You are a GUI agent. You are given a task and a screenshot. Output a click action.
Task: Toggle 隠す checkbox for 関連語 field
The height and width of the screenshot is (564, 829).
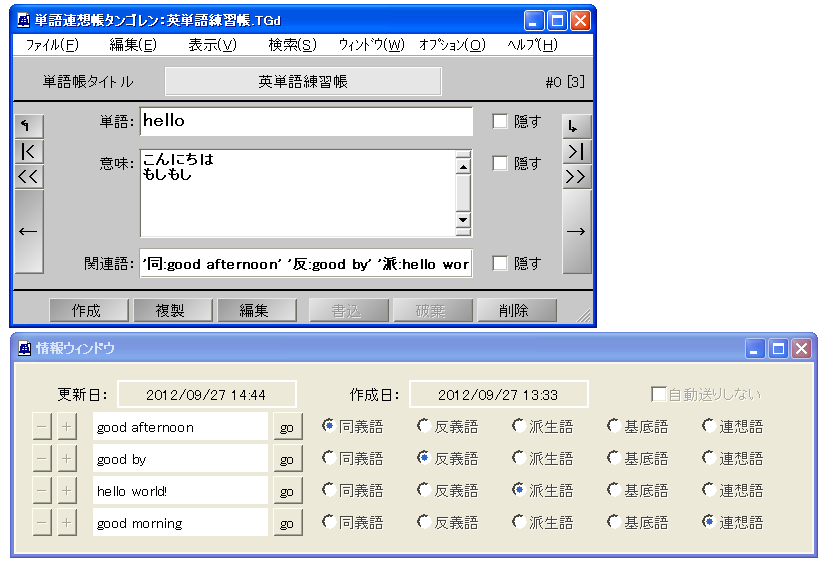pos(500,263)
